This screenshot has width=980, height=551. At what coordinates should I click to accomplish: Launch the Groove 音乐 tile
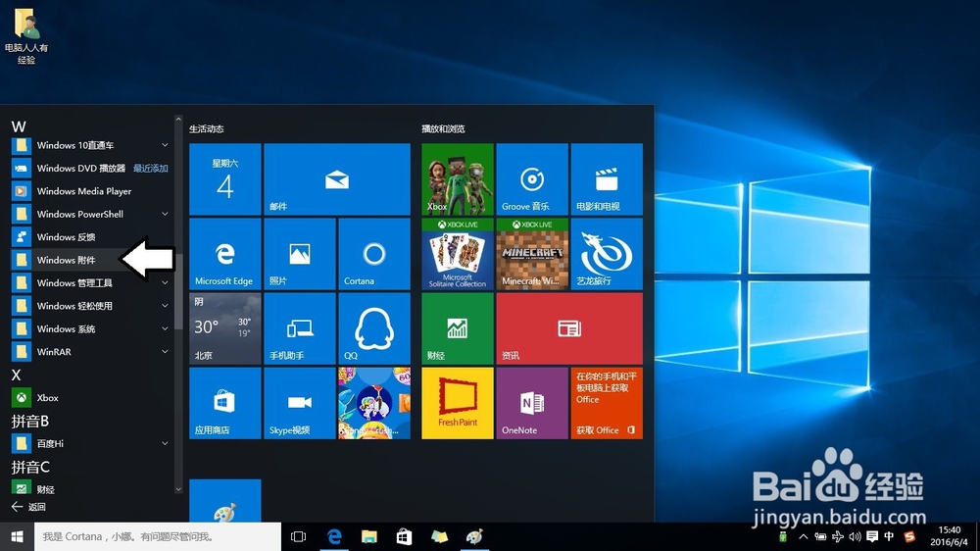(532, 179)
